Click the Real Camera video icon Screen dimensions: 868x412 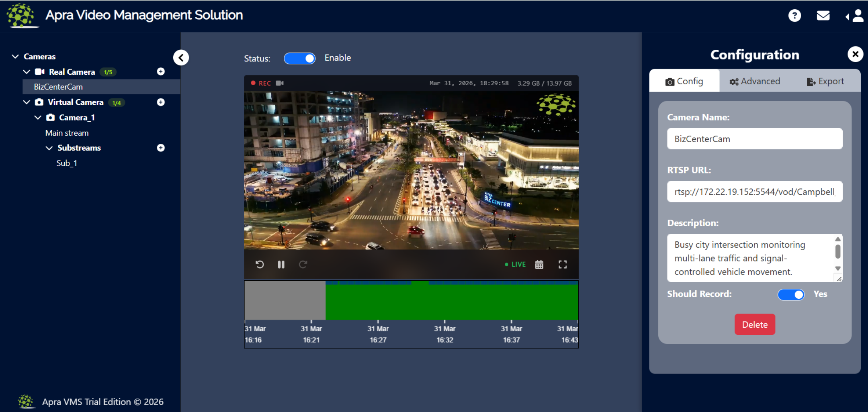(x=39, y=72)
